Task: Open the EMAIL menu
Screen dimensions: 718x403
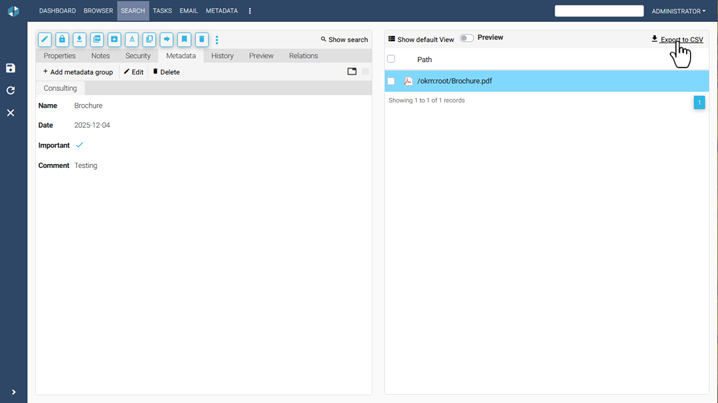Action: pyautogui.click(x=188, y=11)
